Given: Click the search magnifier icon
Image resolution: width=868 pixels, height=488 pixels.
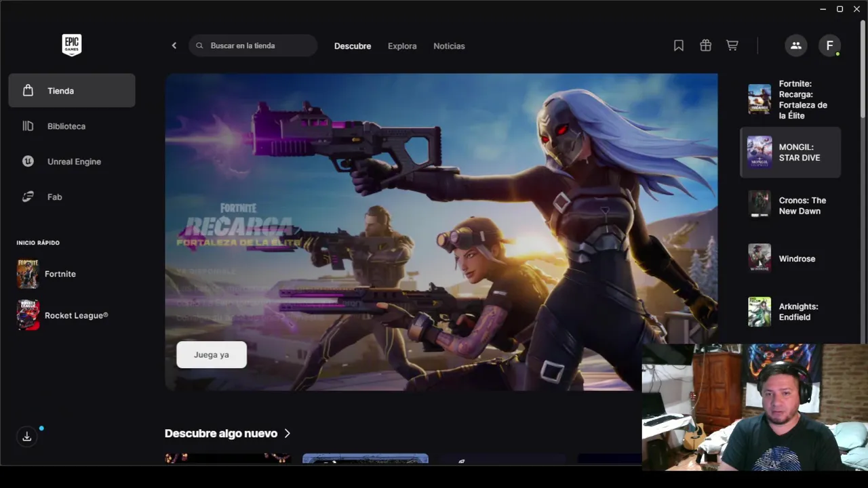Looking at the screenshot, I should (x=199, y=46).
